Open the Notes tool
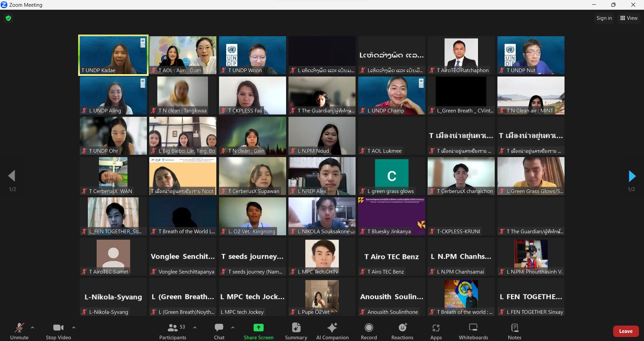This screenshot has width=644, height=341. point(514,328)
